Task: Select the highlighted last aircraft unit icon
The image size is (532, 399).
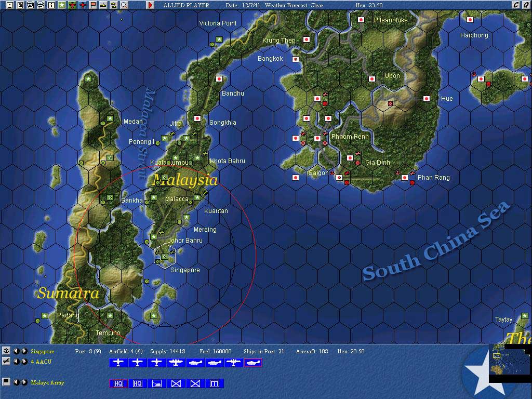Action: coord(253,363)
